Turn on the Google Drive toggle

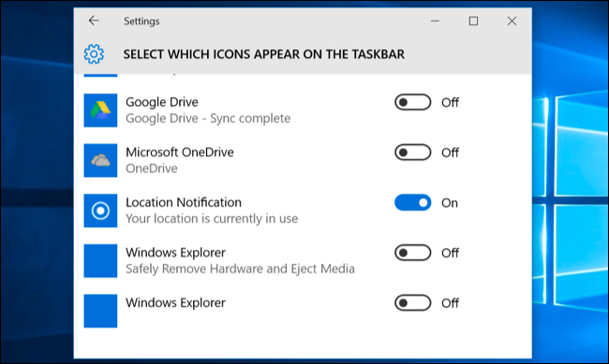(x=413, y=102)
